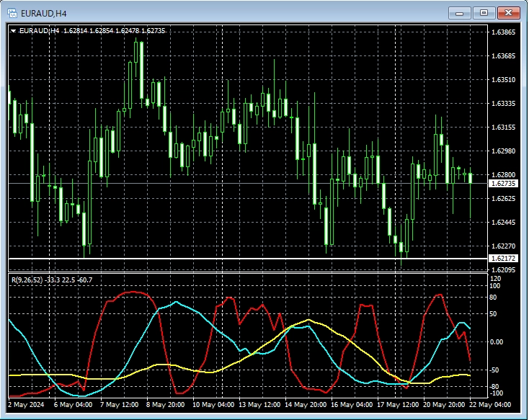The height and width of the screenshot is (420, 529).
Task: Maximize the EURAUD,H4 chart window
Action: click(x=484, y=12)
